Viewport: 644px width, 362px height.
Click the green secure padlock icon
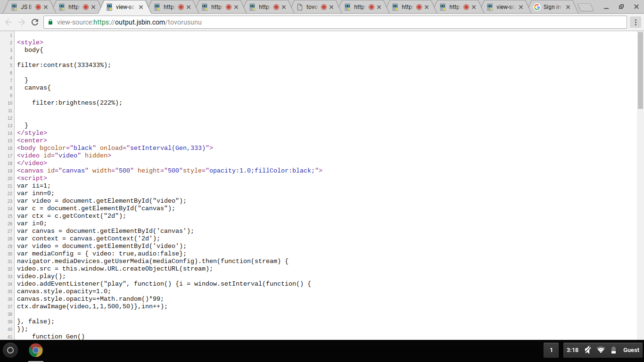pyautogui.click(x=50, y=22)
